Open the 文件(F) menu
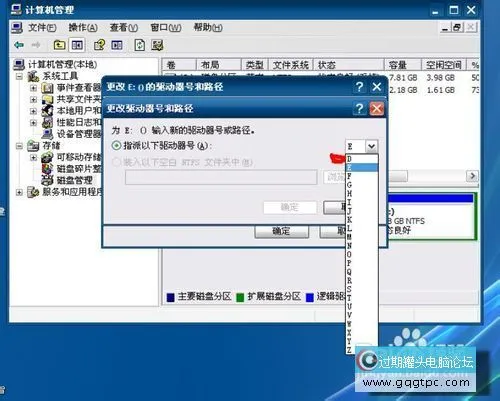The width and height of the screenshot is (500, 401). point(42,27)
